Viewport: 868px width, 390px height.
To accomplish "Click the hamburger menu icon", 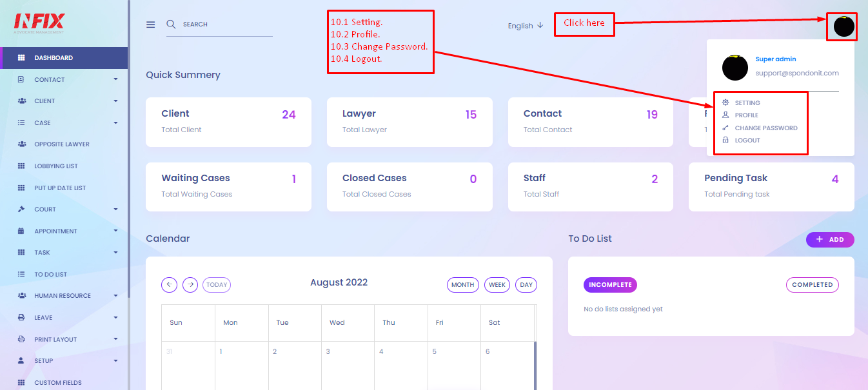I will [150, 24].
